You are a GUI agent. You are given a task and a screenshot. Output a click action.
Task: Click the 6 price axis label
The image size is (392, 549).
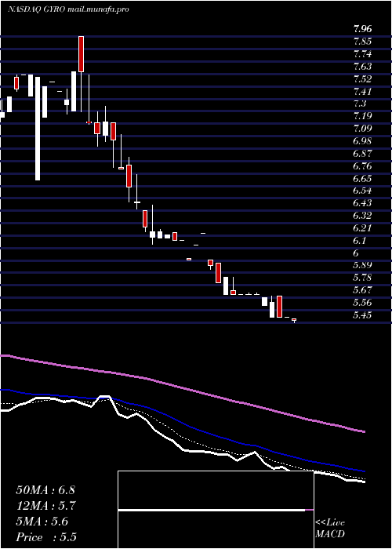pyautogui.click(x=357, y=253)
